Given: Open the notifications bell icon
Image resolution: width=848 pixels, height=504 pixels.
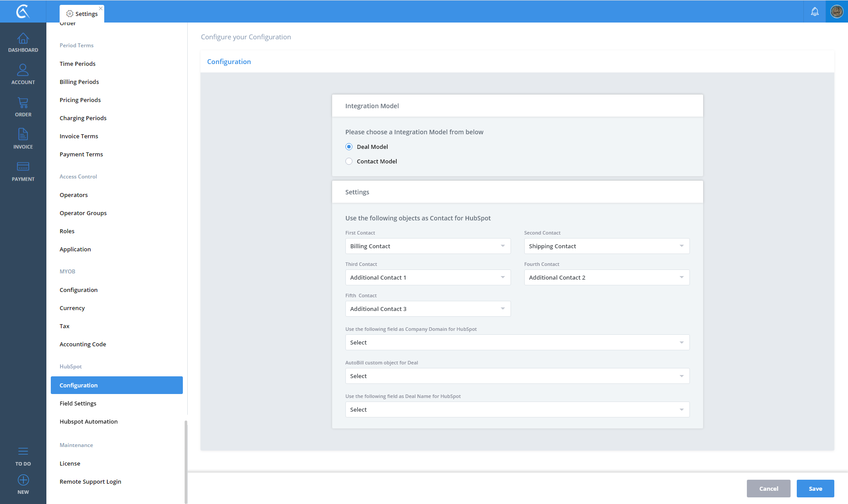Looking at the screenshot, I should click(x=815, y=11).
